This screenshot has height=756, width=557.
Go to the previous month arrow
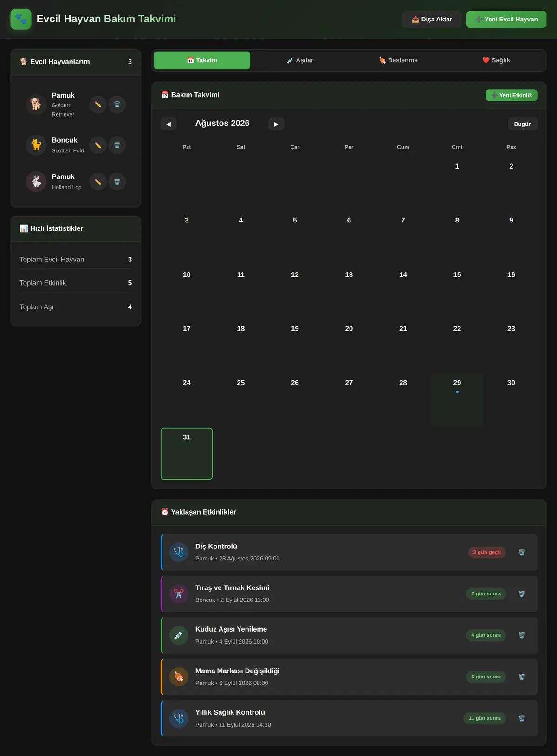point(168,124)
